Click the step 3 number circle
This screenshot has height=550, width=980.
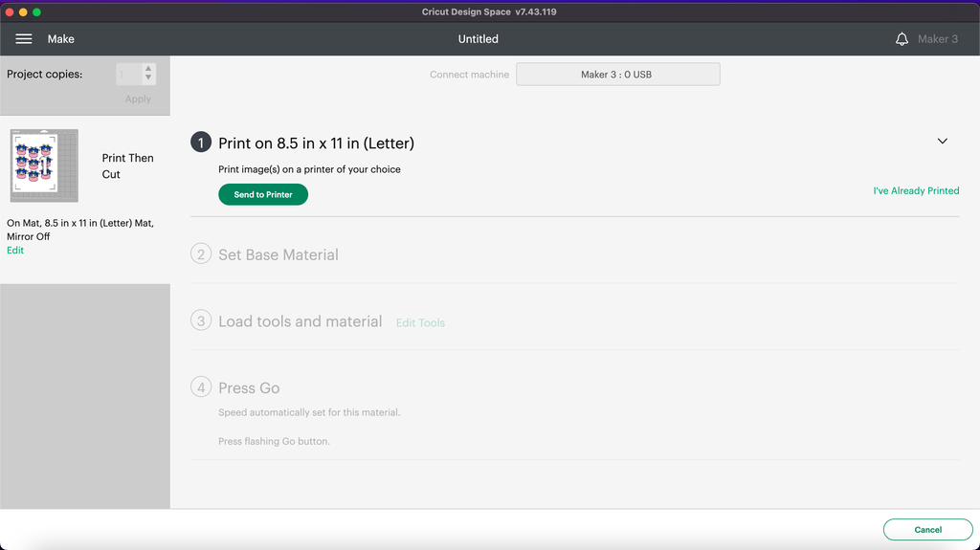pos(201,321)
